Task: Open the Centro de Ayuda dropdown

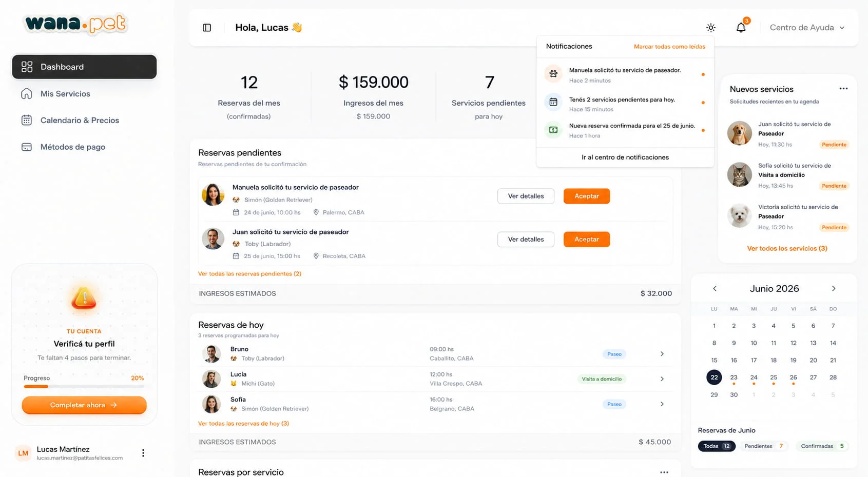Action: [x=807, y=28]
